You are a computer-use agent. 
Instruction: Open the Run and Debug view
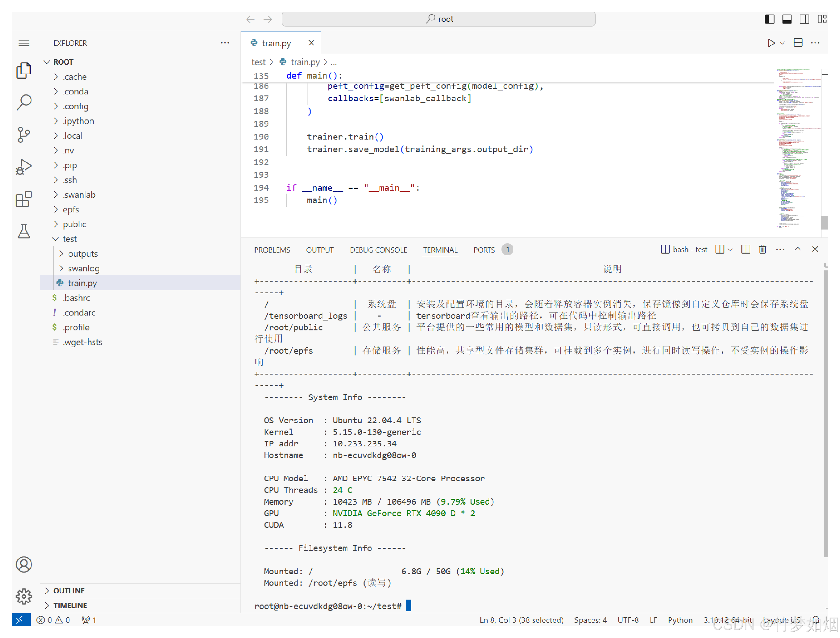pyautogui.click(x=24, y=167)
